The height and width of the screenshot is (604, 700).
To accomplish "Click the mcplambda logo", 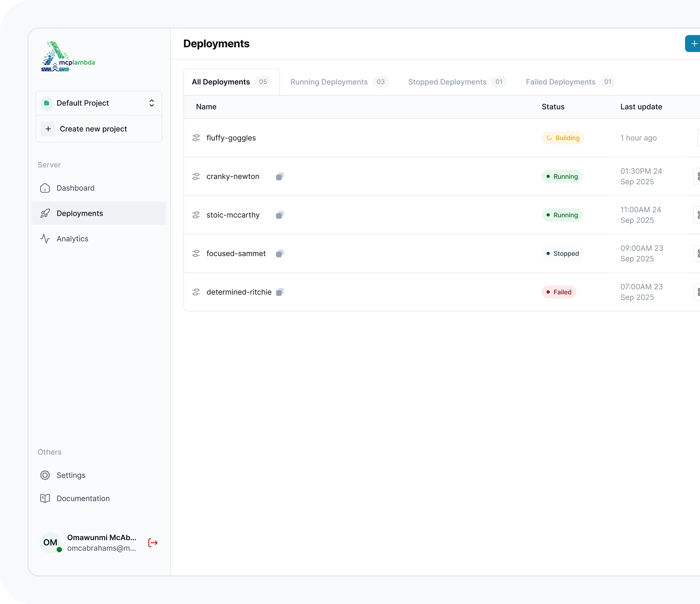I will point(68,56).
